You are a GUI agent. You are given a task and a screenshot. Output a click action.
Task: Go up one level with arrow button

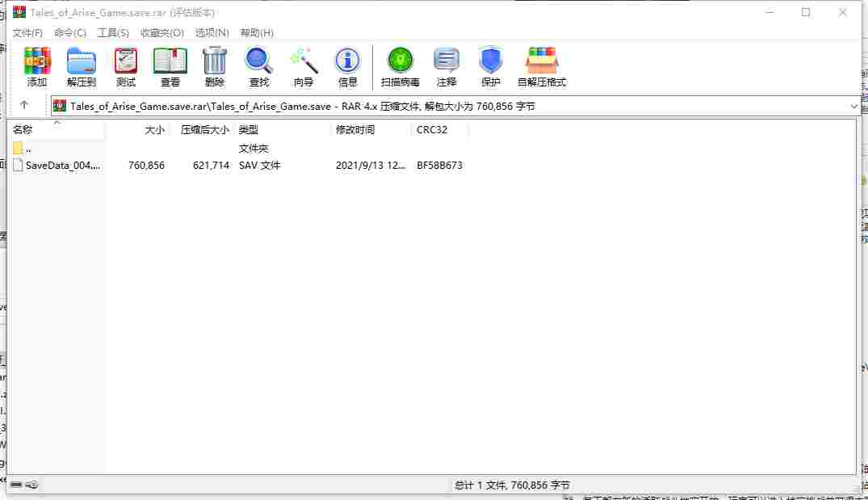point(23,105)
